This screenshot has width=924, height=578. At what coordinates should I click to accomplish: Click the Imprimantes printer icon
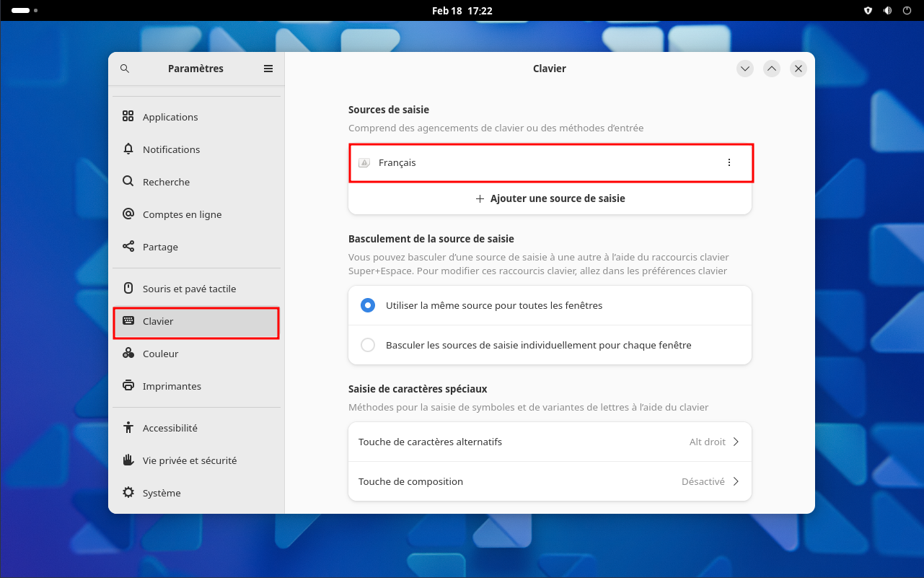(x=128, y=386)
